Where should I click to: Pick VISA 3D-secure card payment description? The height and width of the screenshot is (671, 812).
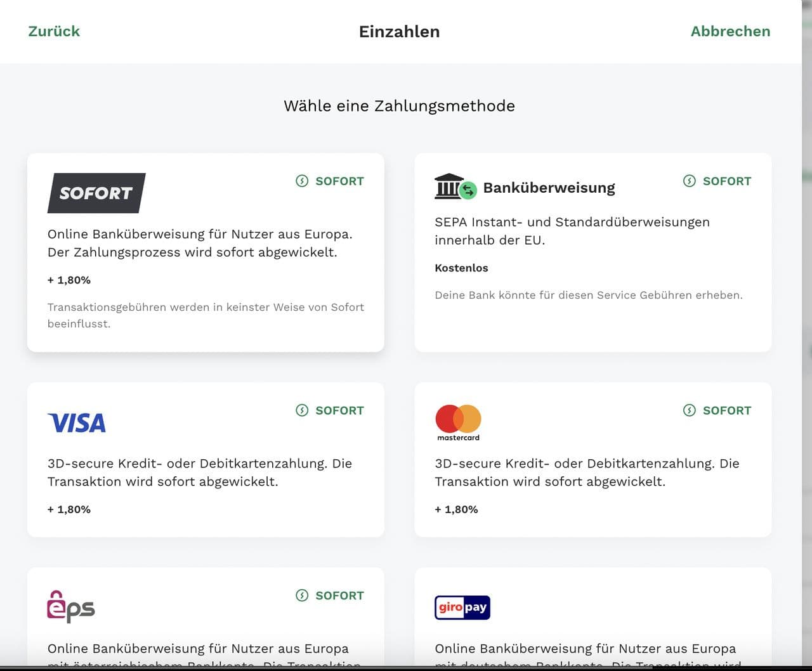click(199, 472)
